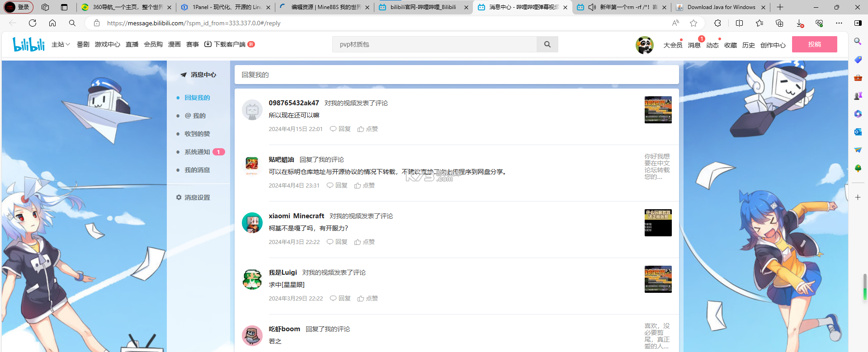Screen dimensions: 868x352
Task: Select 回复我的 in message sidebar
Action: 197,98
